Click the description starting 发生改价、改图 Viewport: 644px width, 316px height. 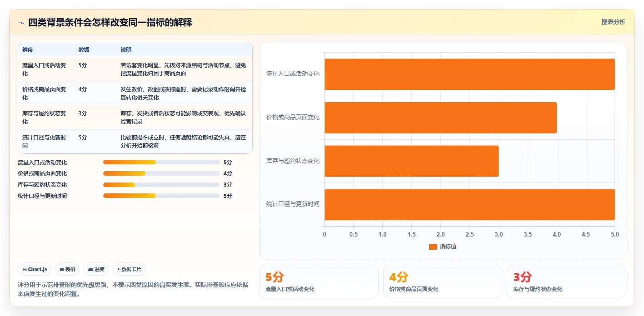pyautogui.click(x=184, y=93)
